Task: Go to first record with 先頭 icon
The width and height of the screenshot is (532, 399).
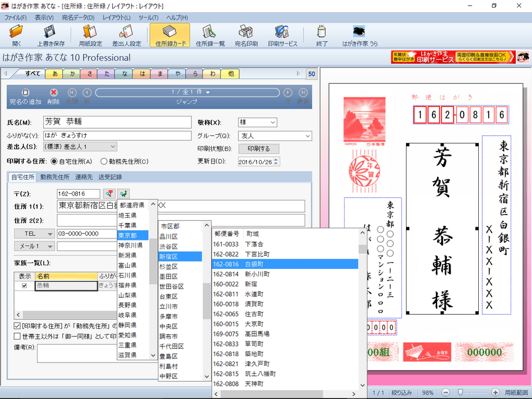Action: [72, 93]
